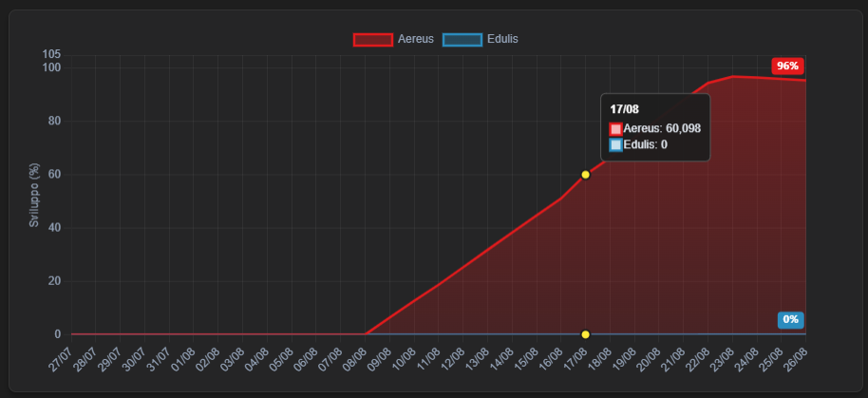This screenshot has width=868, height=398.
Task: Click the tooltip line 'Aereus: 60,098'
Action: (x=655, y=129)
